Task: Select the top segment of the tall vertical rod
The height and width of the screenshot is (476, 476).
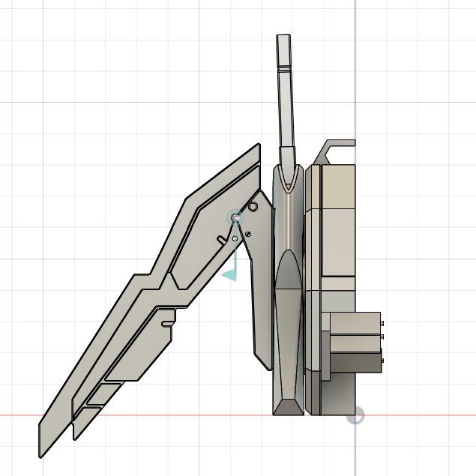Action: click(283, 50)
